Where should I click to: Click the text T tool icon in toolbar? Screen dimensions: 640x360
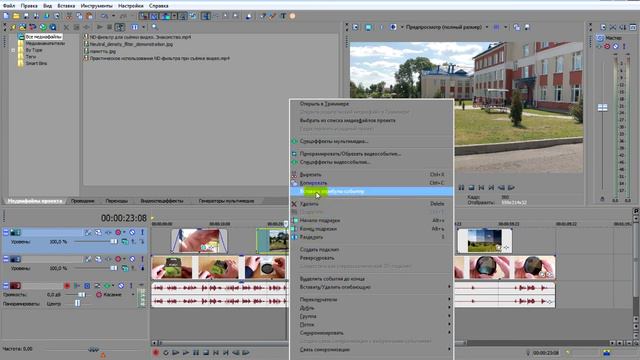pos(283,16)
